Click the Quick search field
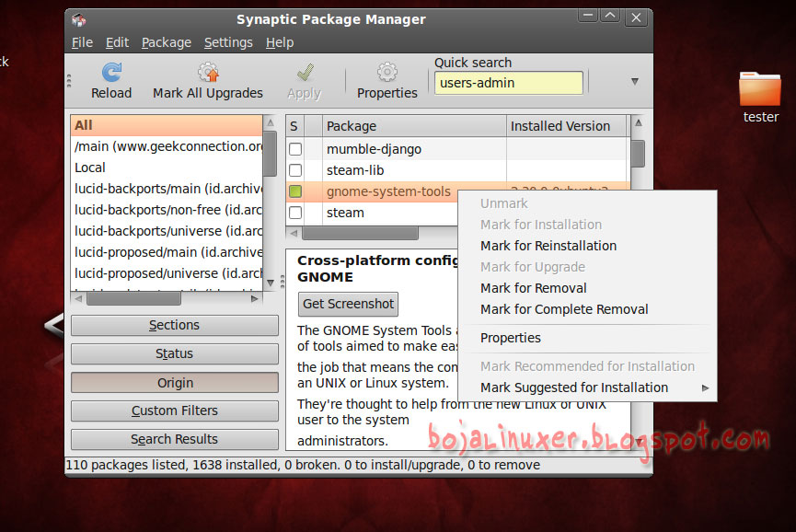Screen dimensions: 796x532 [x=508, y=83]
